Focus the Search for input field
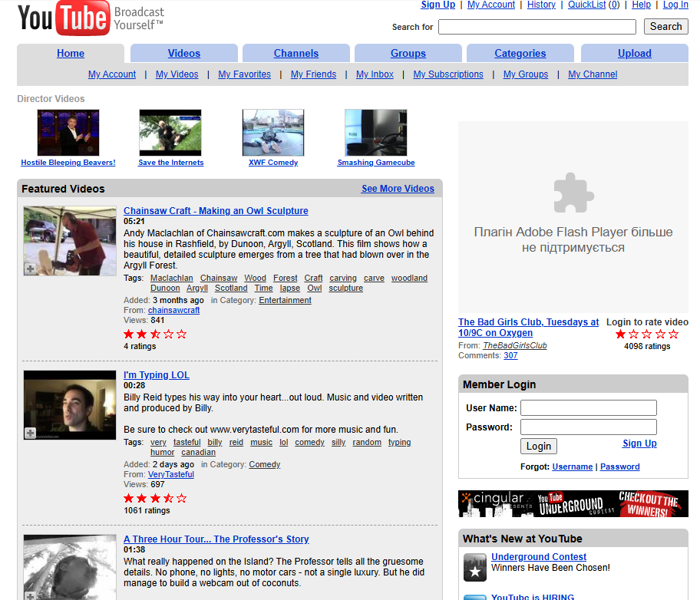 [537, 27]
